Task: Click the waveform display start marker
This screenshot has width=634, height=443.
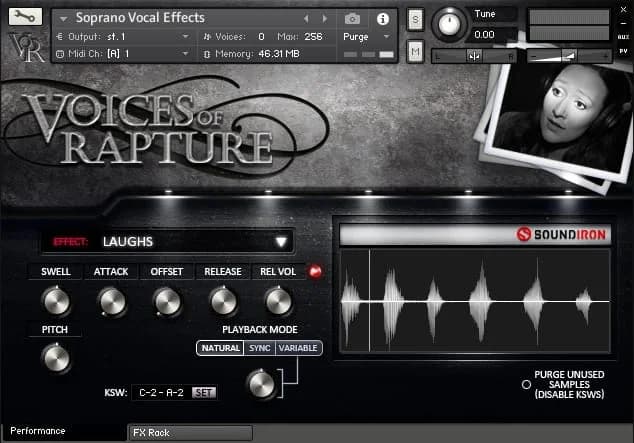Action: (369, 301)
